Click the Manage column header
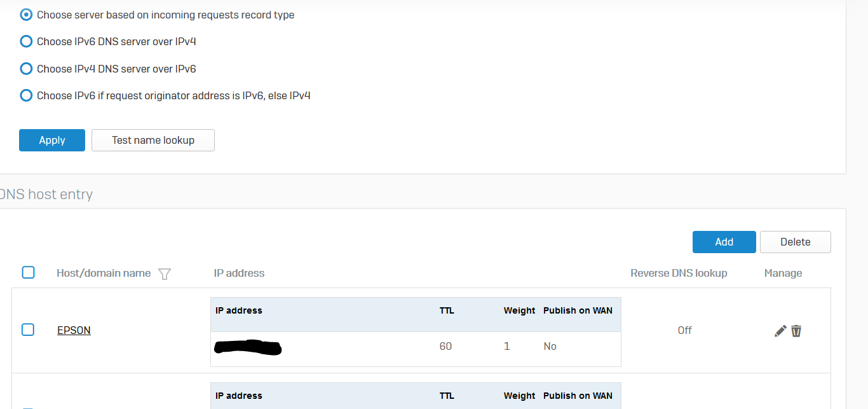The height and width of the screenshot is (409, 868). tap(783, 273)
